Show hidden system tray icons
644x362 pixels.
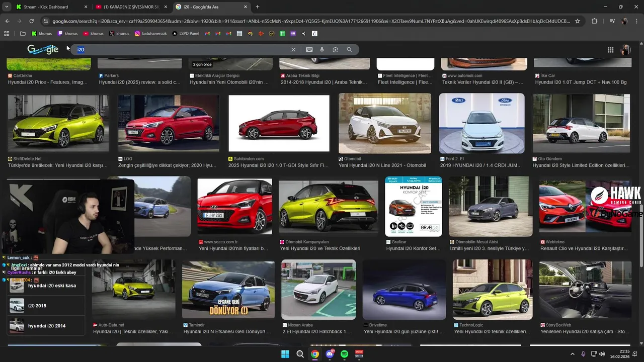(x=572, y=354)
